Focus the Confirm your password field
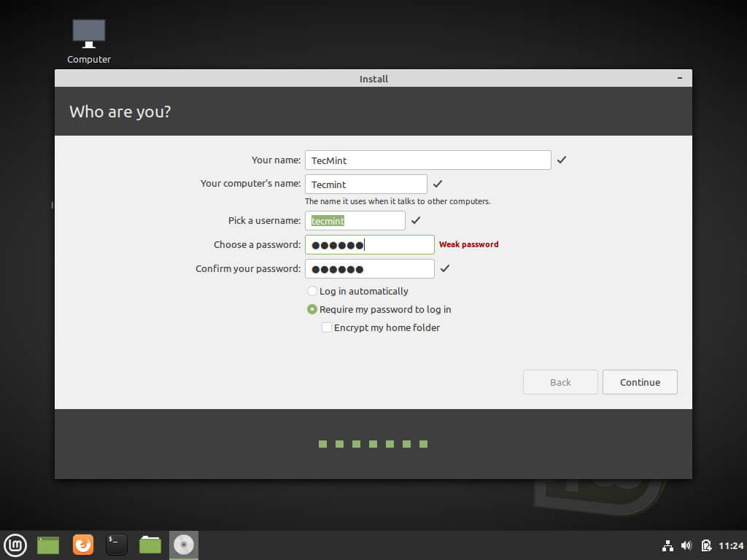 click(x=370, y=269)
